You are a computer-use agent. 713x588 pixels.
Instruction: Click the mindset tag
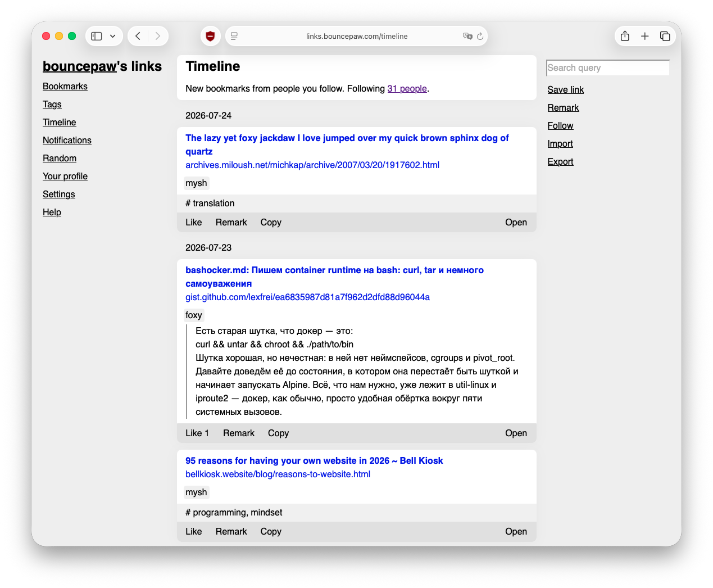coord(266,512)
